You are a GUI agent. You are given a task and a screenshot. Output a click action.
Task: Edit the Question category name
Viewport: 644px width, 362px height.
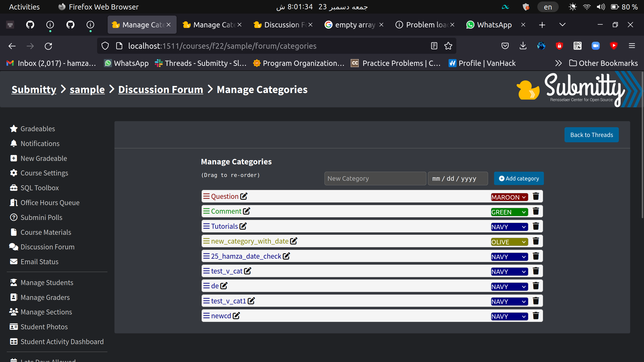243,196
